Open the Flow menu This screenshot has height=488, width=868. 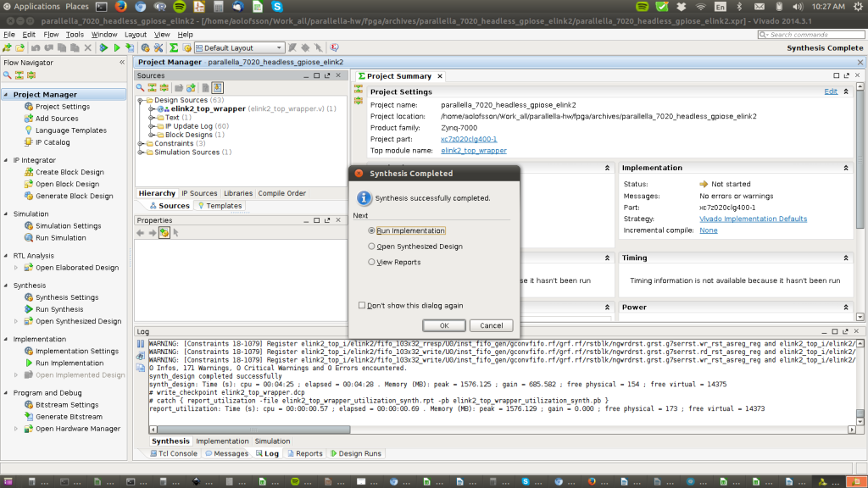tap(51, 35)
